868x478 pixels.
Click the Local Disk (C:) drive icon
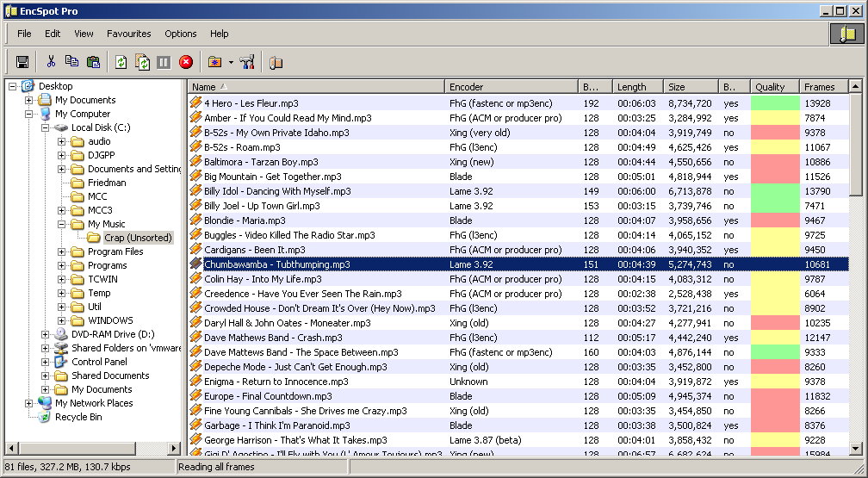tap(61, 128)
